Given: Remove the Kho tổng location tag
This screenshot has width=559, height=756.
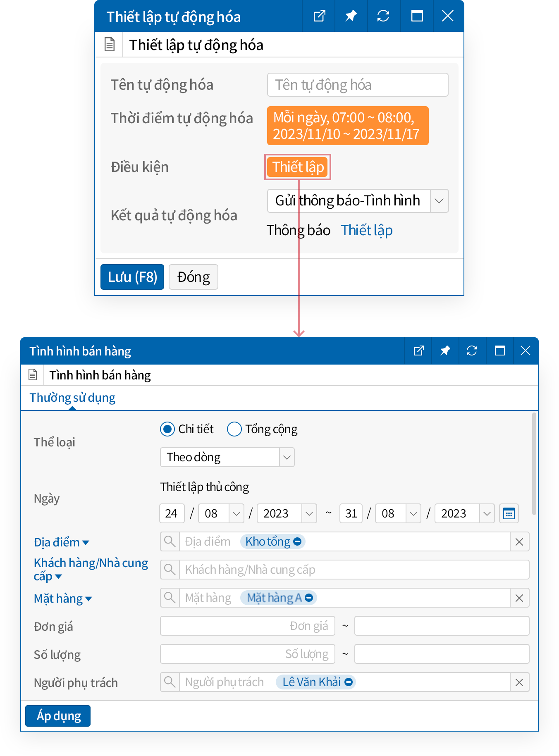Looking at the screenshot, I should (x=297, y=541).
